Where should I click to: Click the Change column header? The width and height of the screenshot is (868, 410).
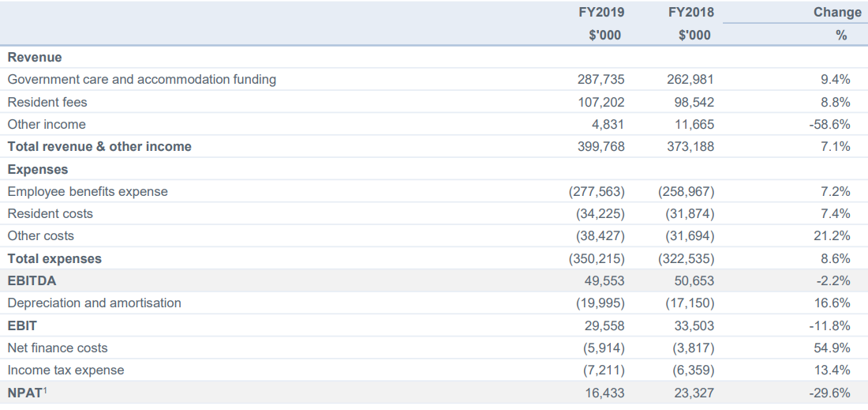[x=837, y=12]
